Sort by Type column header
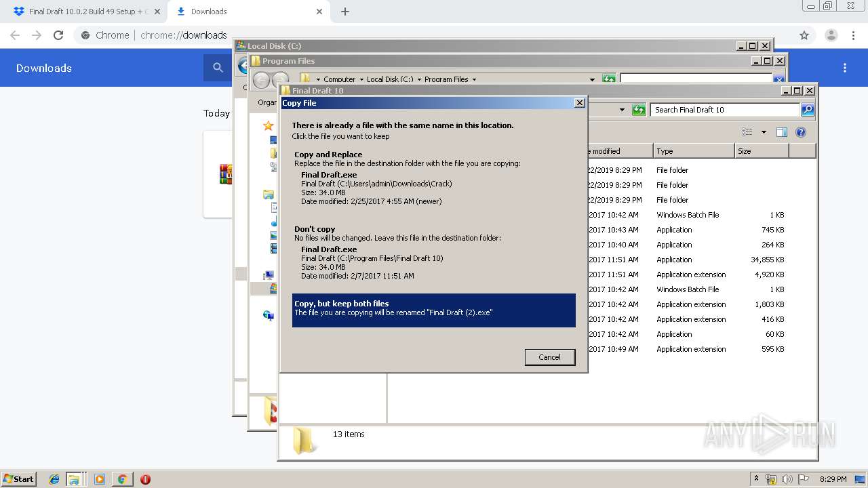The image size is (868, 488). tap(694, 151)
